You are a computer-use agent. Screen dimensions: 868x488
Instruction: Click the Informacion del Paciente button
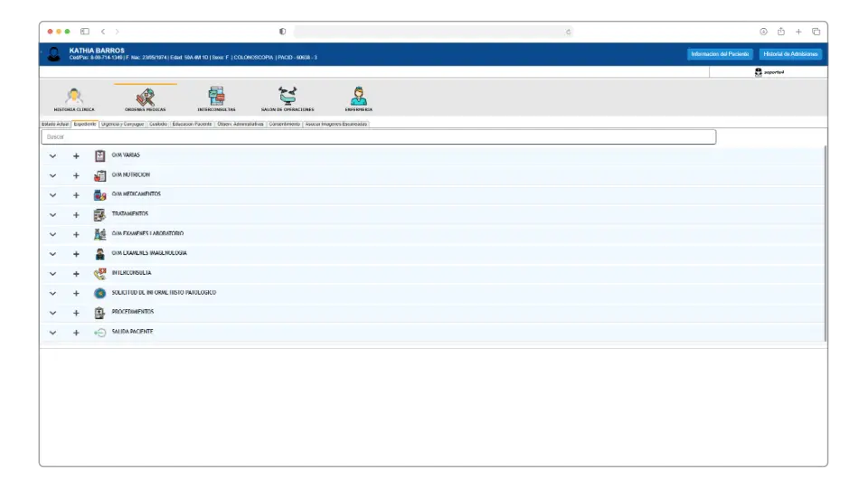coord(720,54)
